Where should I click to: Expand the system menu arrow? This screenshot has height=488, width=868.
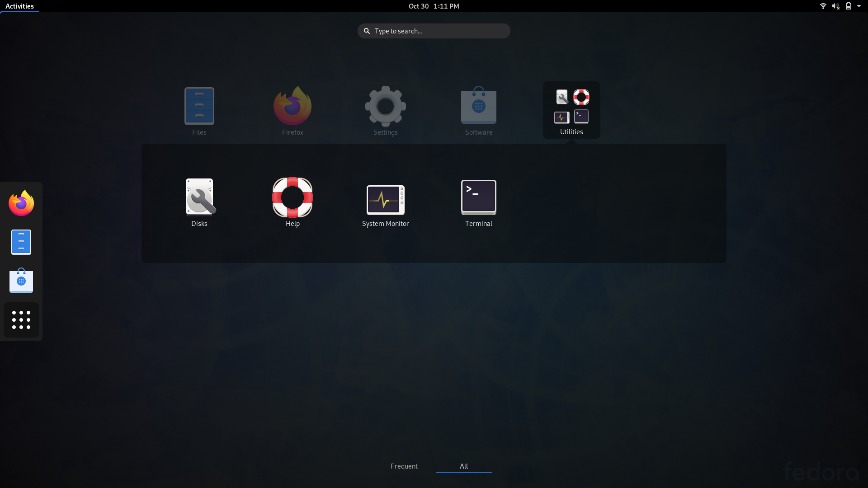click(859, 6)
